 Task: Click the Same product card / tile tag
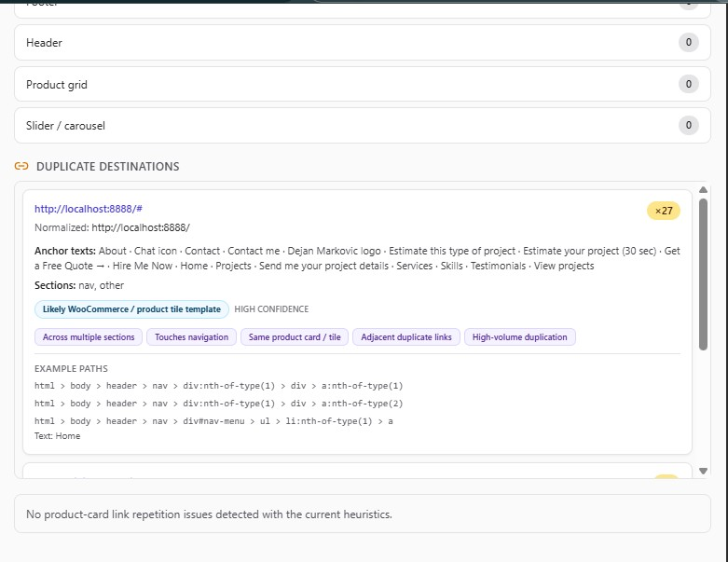point(295,337)
